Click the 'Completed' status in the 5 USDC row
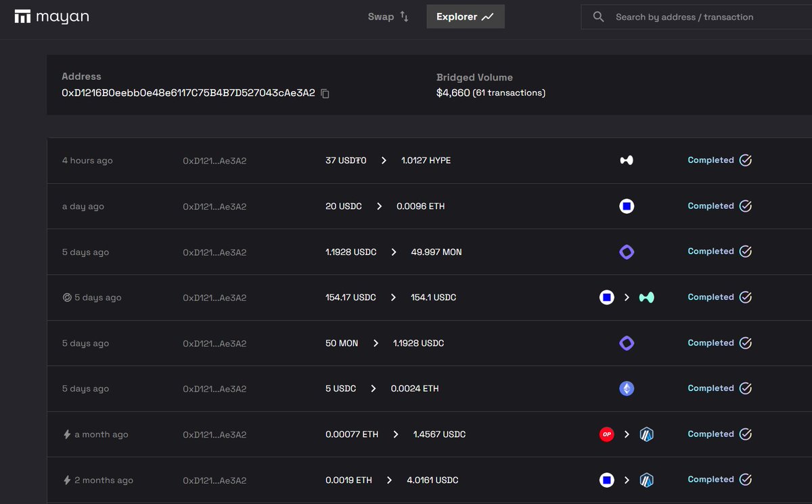 [x=710, y=388]
